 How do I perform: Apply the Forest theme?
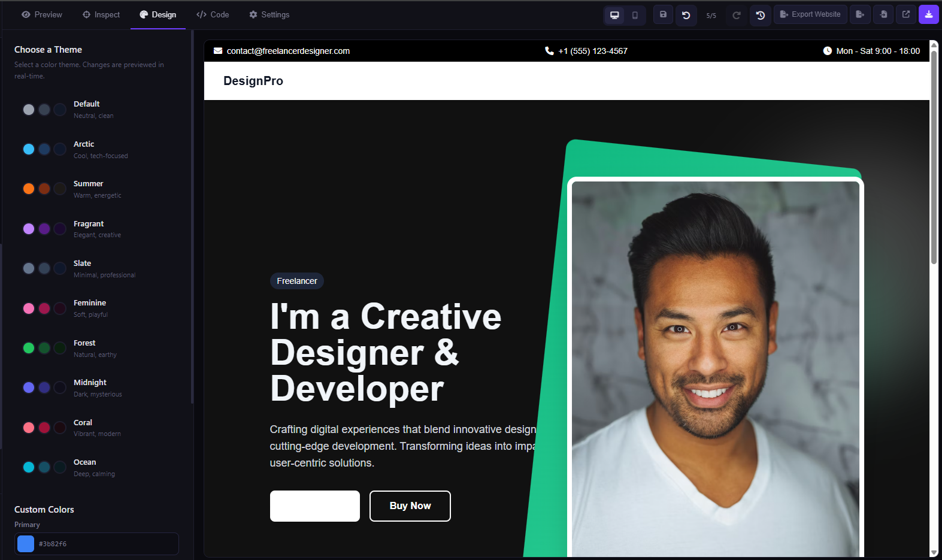pyautogui.click(x=96, y=349)
